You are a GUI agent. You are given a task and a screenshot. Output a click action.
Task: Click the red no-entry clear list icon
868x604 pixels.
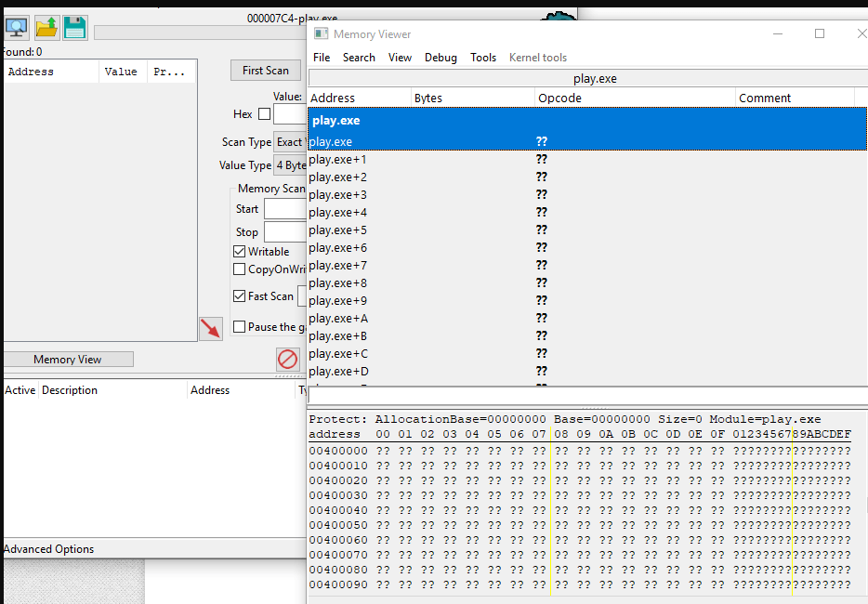tap(288, 360)
